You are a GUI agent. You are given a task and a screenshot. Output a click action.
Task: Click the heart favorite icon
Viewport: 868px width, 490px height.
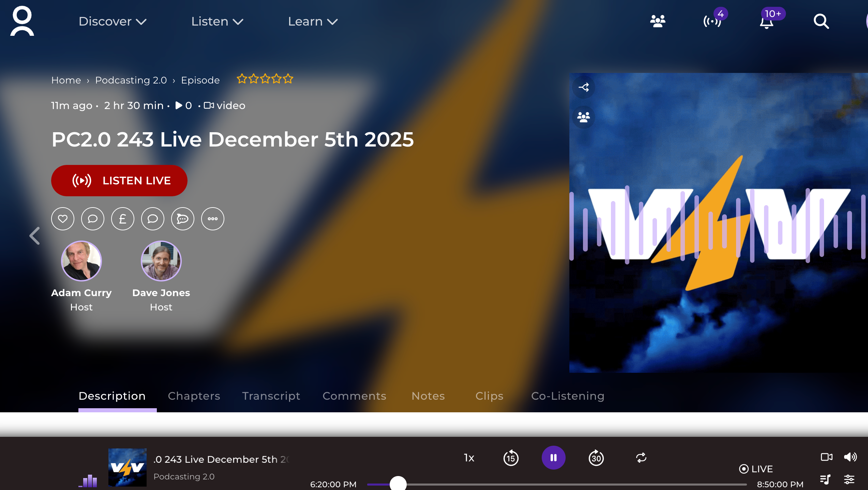tap(63, 219)
